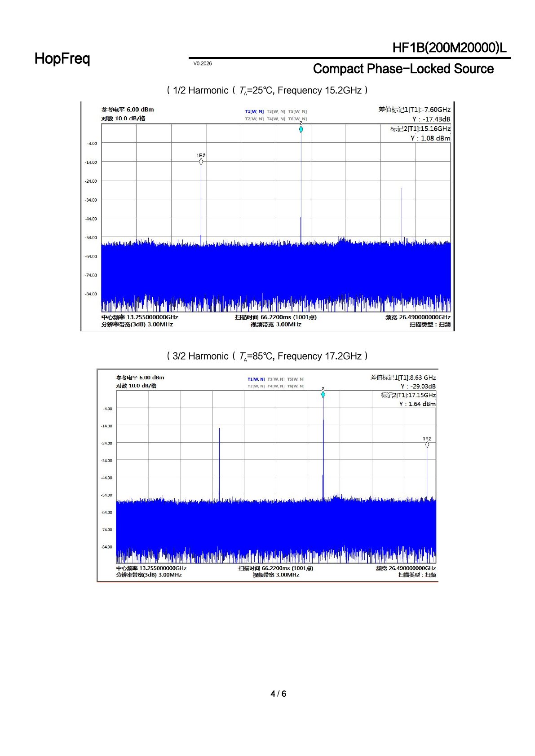Click the -24.00 axis label in the 17.2GHz chart
Image resolution: width=535 pixels, height=756 pixels.
[x=106, y=444]
